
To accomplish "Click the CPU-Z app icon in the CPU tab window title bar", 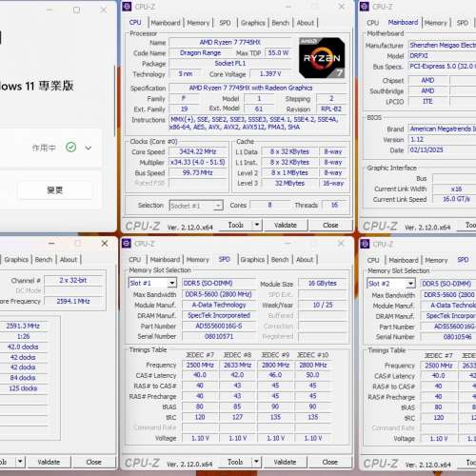I will tap(127, 7).
